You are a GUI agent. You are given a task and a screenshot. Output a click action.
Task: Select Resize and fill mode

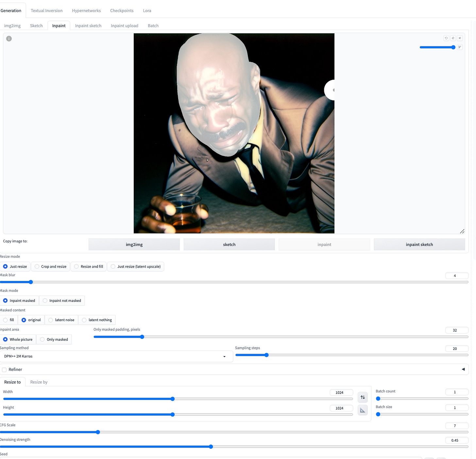pos(89,267)
